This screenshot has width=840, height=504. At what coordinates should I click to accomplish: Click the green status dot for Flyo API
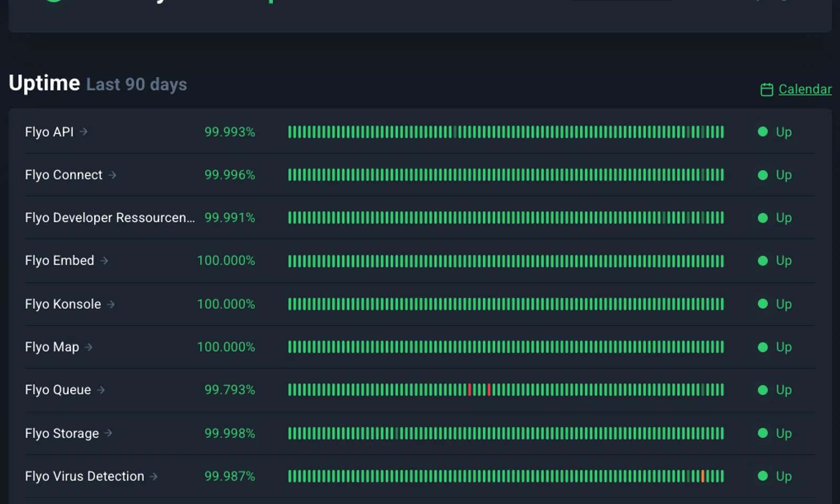click(763, 132)
